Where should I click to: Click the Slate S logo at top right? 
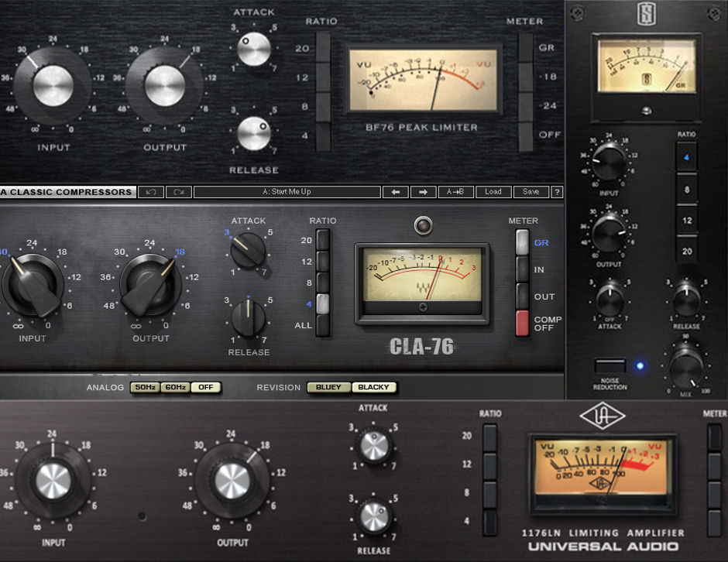(x=647, y=14)
